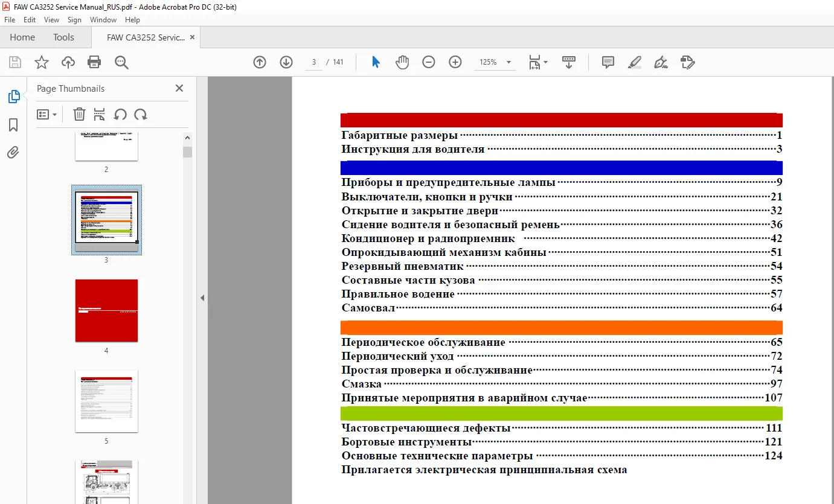Open the View menu

point(51,20)
